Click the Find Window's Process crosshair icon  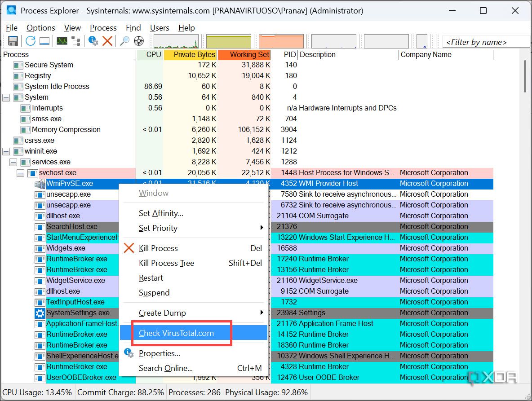(x=139, y=41)
